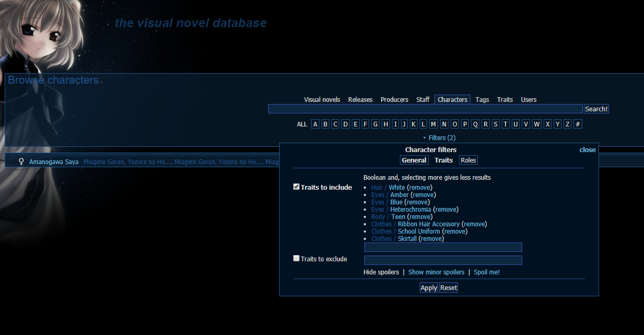644x335 pixels.
Task: Select letter A in alphabet filter
Action: (315, 124)
